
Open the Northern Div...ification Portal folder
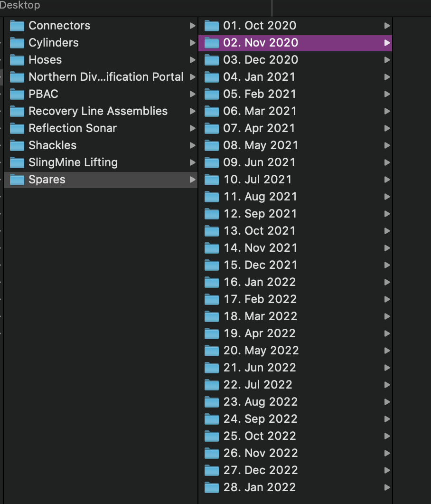tap(101, 77)
